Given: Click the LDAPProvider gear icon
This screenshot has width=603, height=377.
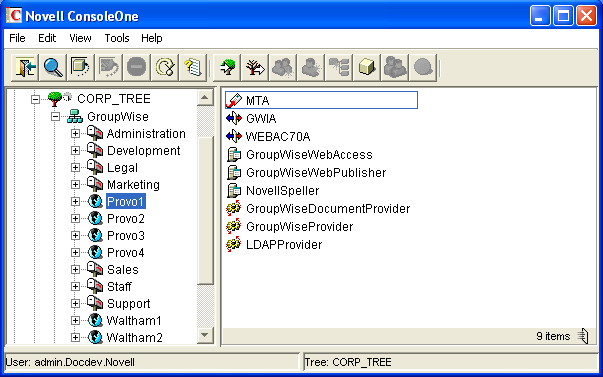Looking at the screenshot, I should [x=233, y=245].
